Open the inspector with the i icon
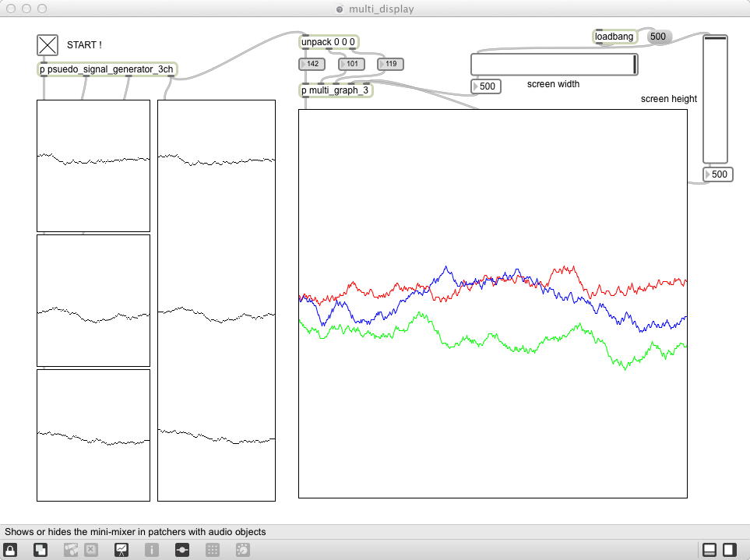Screen dimensions: 750x560 [x=152, y=550]
